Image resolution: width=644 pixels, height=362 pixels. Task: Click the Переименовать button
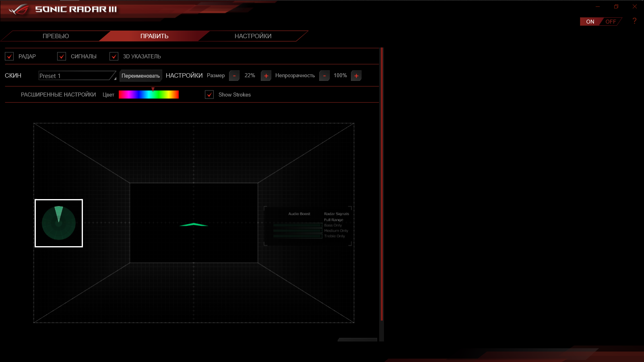141,76
